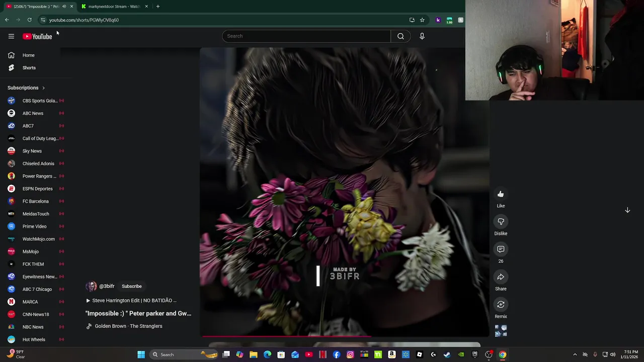Image resolution: width=644 pixels, height=362 pixels.
Task: Share this Short
Action: point(501,277)
